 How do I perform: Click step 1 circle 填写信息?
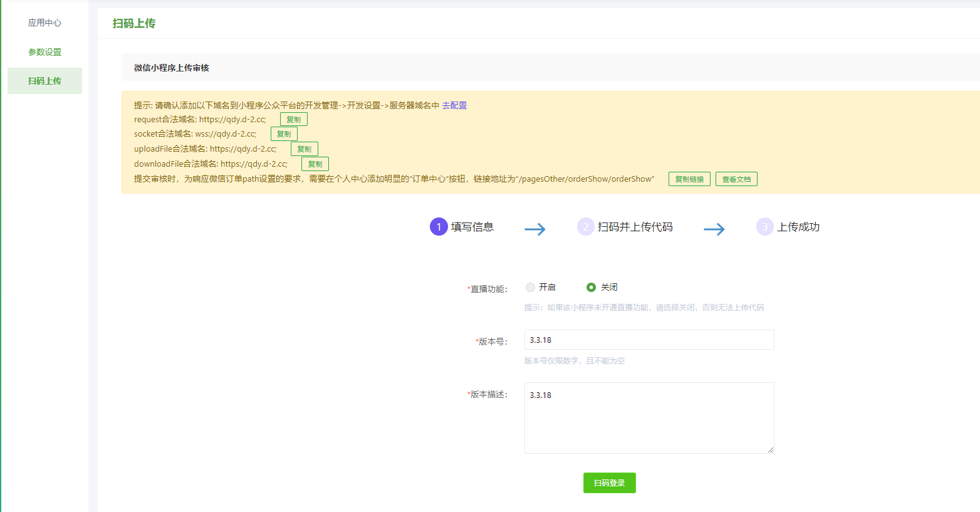click(x=439, y=227)
